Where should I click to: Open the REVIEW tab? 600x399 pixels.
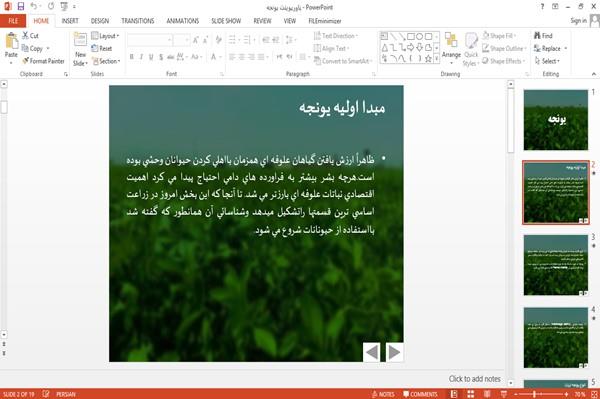point(262,21)
